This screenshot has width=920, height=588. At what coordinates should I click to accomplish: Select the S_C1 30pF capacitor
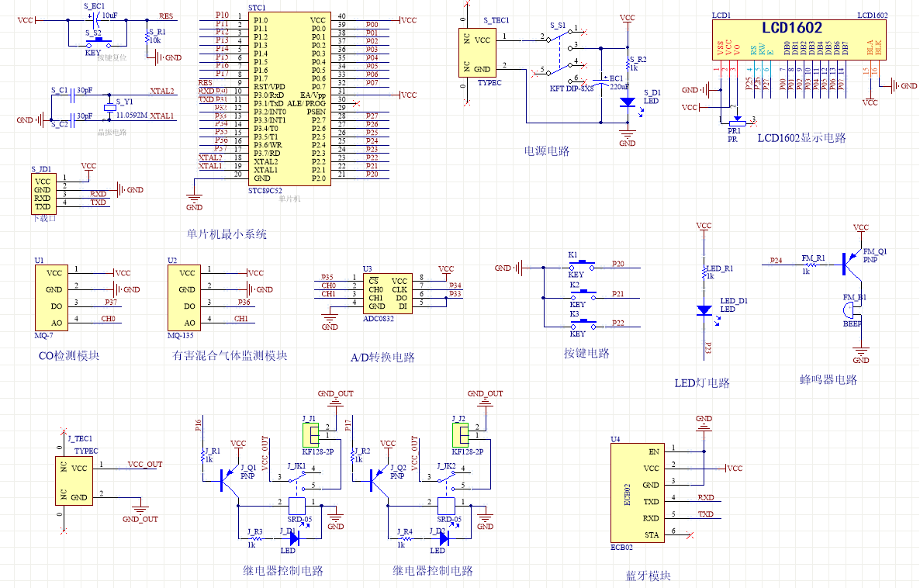73,95
